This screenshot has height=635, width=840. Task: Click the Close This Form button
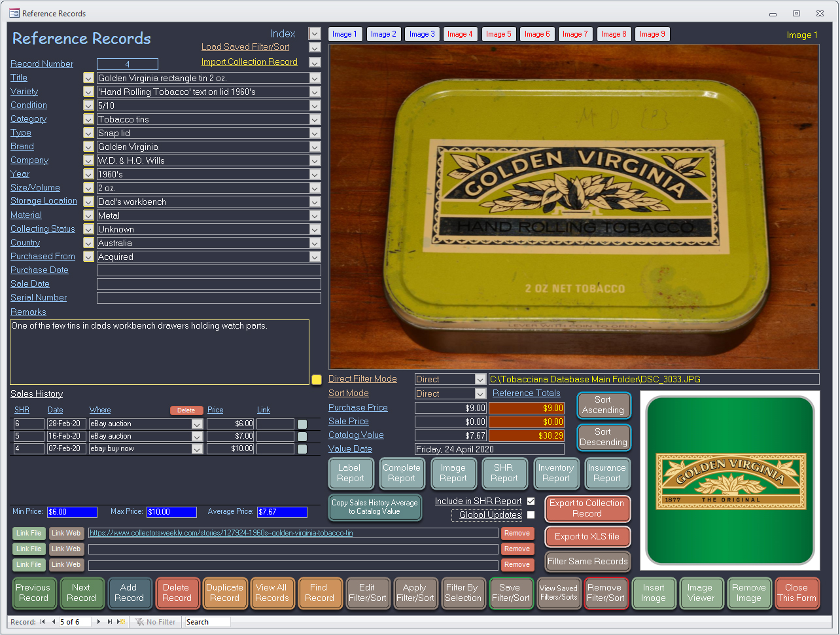pyautogui.click(x=797, y=593)
